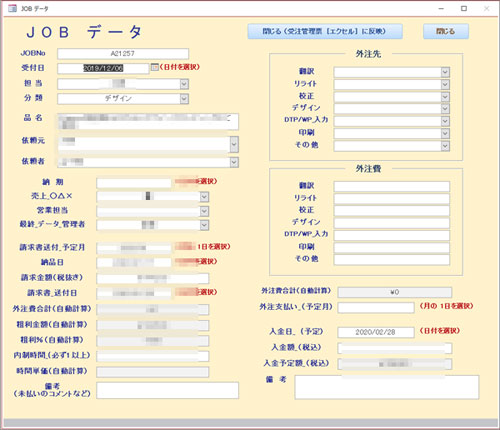Click 外注費 印刷 input field
Image resolution: width=500 pixels, height=430 pixels.
[x=392, y=248]
